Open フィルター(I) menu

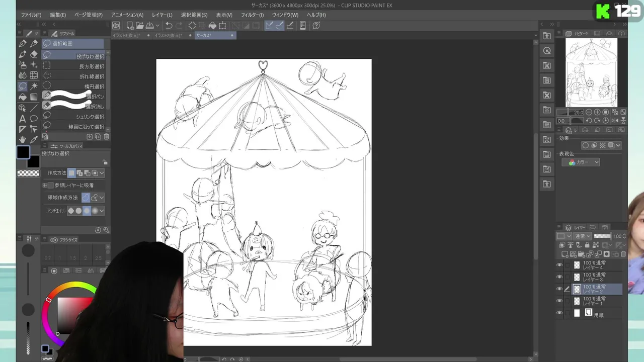[x=252, y=15]
